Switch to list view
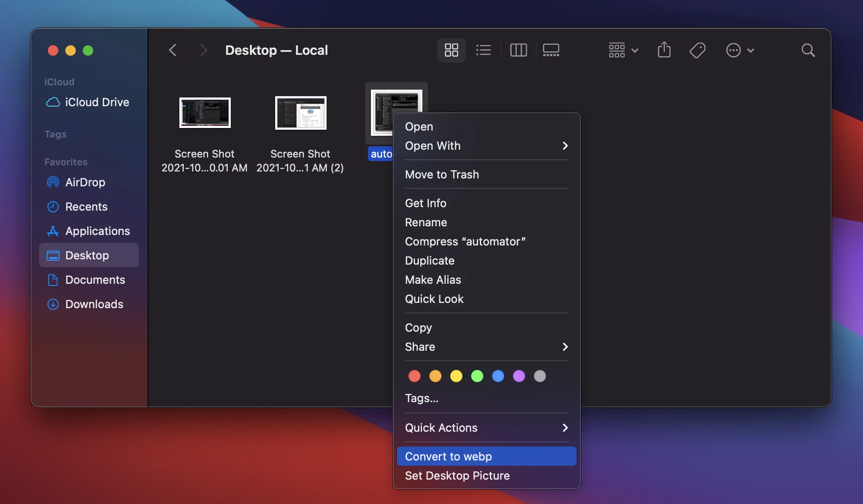The image size is (863, 504). (x=483, y=50)
